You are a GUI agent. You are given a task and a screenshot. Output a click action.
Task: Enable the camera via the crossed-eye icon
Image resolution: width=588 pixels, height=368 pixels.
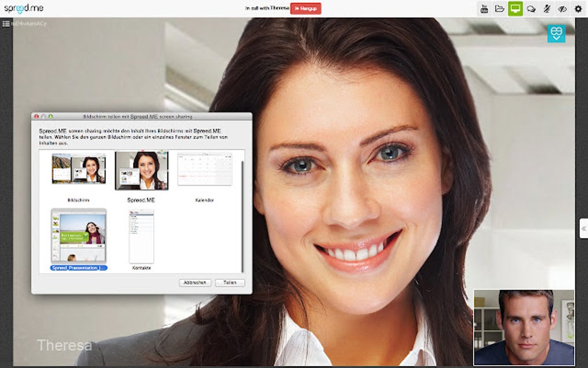click(563, 9)
